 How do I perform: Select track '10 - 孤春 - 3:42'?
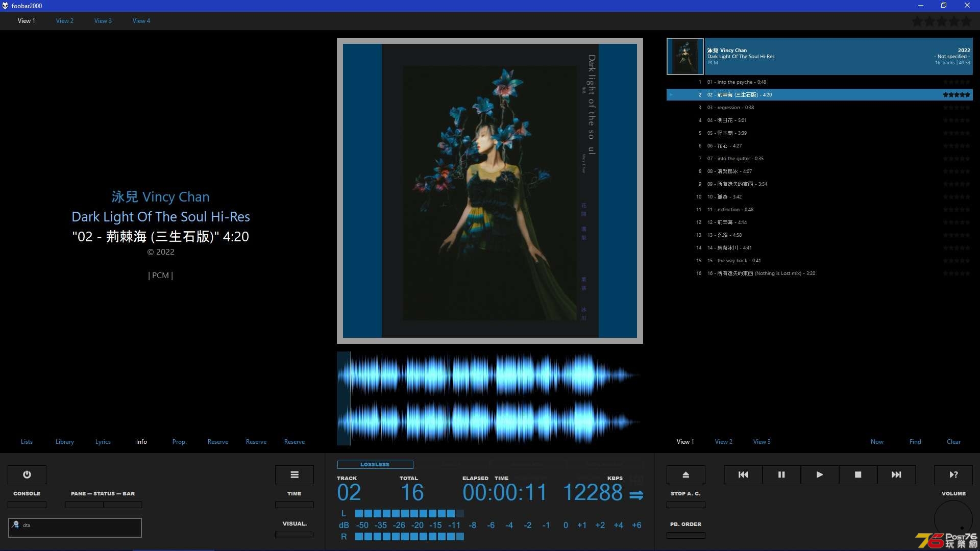(x=820, y=197)
